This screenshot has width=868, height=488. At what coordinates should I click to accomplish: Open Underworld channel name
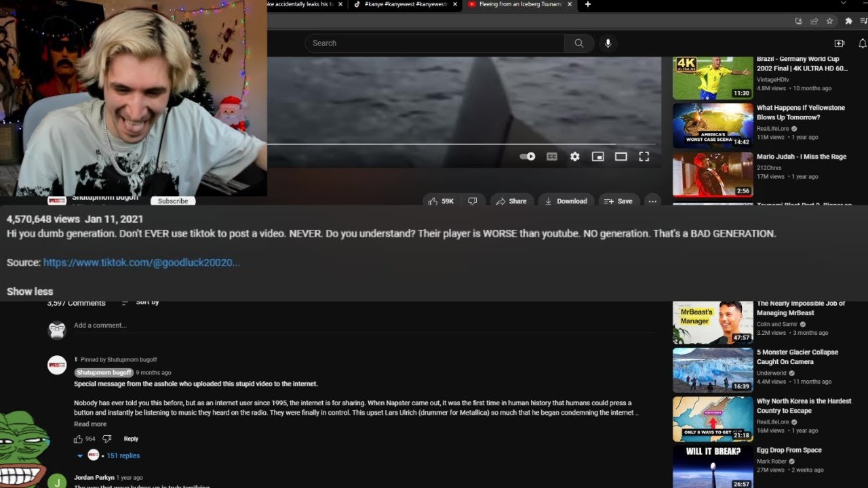[x=772, y=373]
